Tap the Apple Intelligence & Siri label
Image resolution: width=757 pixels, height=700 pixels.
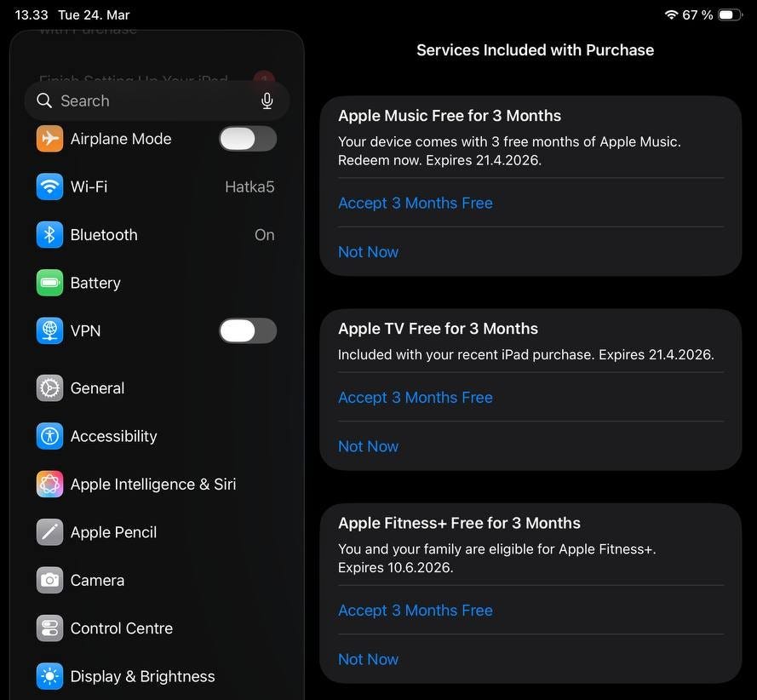click(153, 485)
